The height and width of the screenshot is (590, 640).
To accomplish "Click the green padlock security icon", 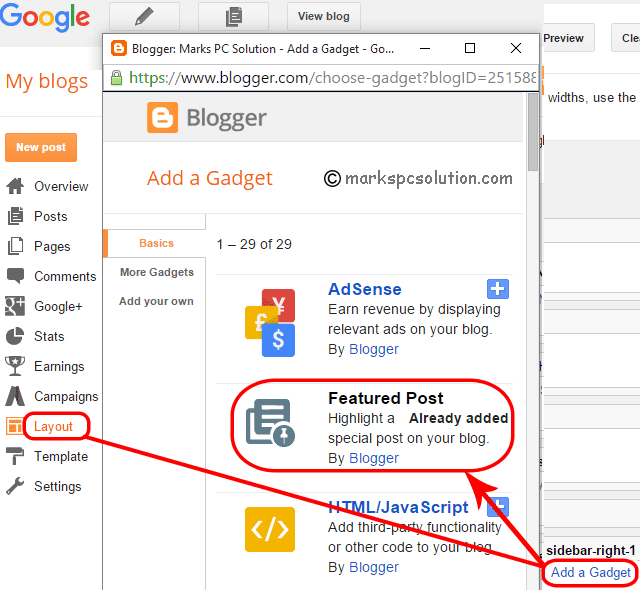I will coord(116,78).
